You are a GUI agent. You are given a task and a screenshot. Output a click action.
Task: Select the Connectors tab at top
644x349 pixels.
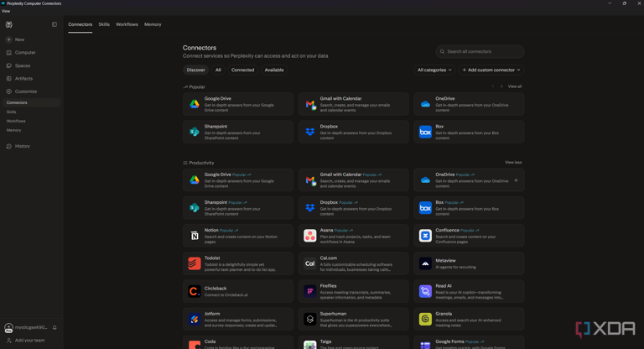click(x=80, y=24)
